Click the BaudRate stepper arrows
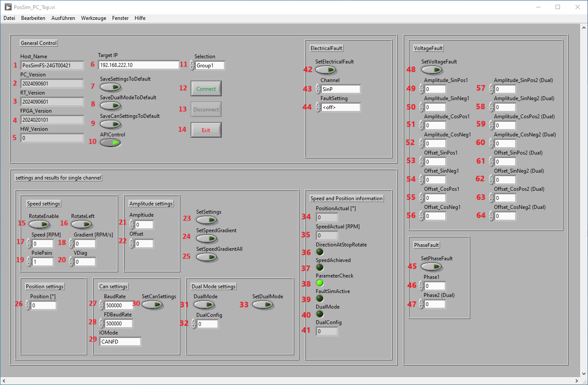The height and width of the screenshot is (385, 588). (101, 306)
